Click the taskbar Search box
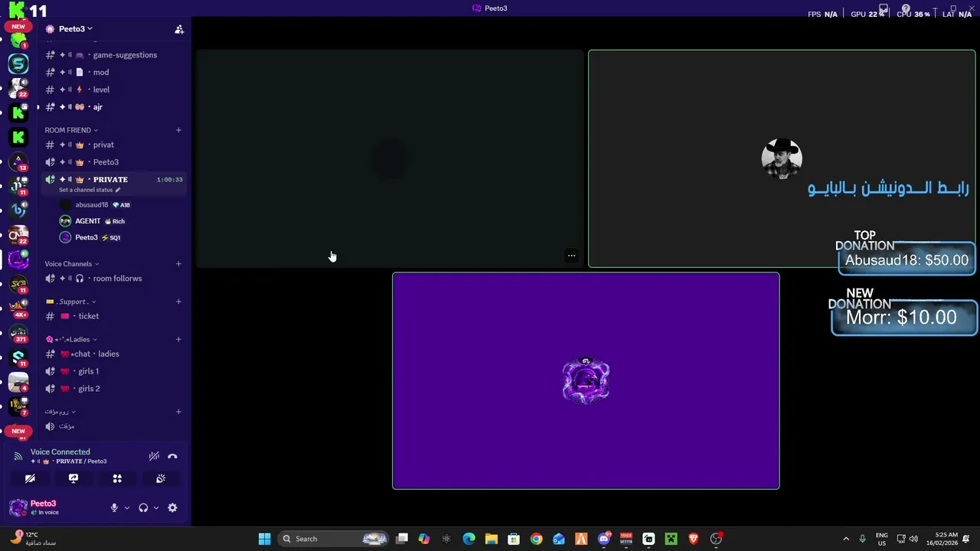This screenshot has height=551, width=980. tap(333, 539)
